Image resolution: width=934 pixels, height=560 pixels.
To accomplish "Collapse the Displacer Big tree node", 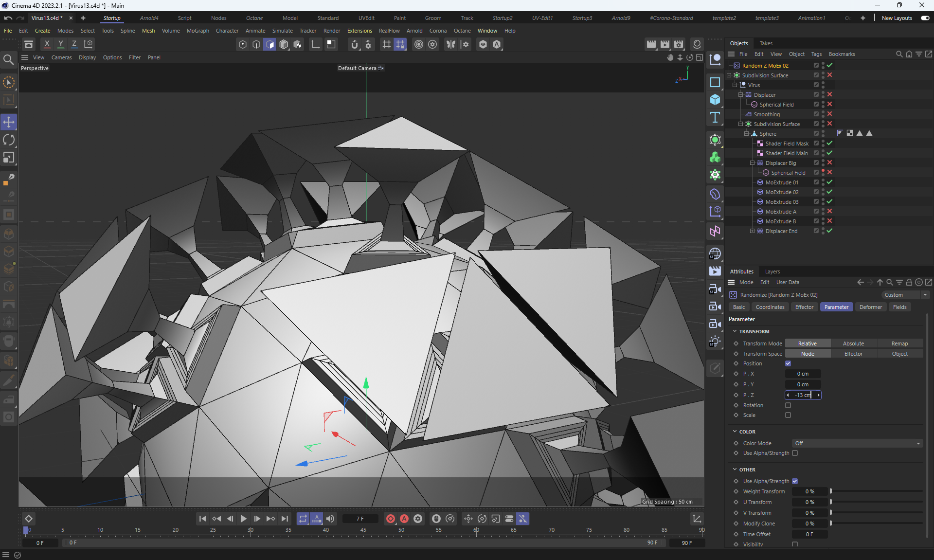I will (752, 163).
